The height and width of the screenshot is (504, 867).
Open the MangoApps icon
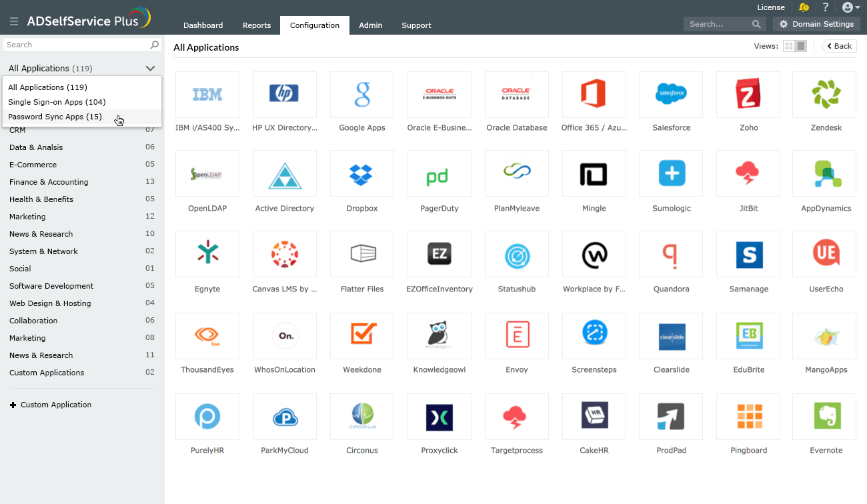pyautogui.click(x=824, y=335)
